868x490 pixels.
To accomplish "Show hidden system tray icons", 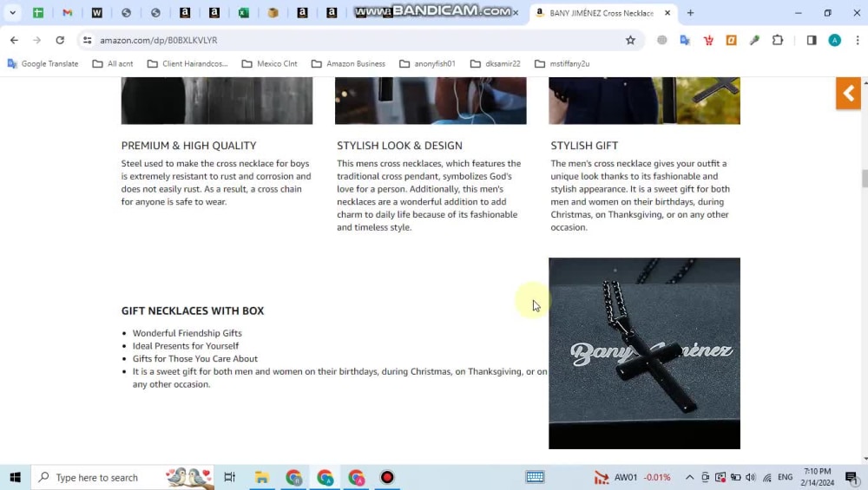I will (x=689, y=477).
